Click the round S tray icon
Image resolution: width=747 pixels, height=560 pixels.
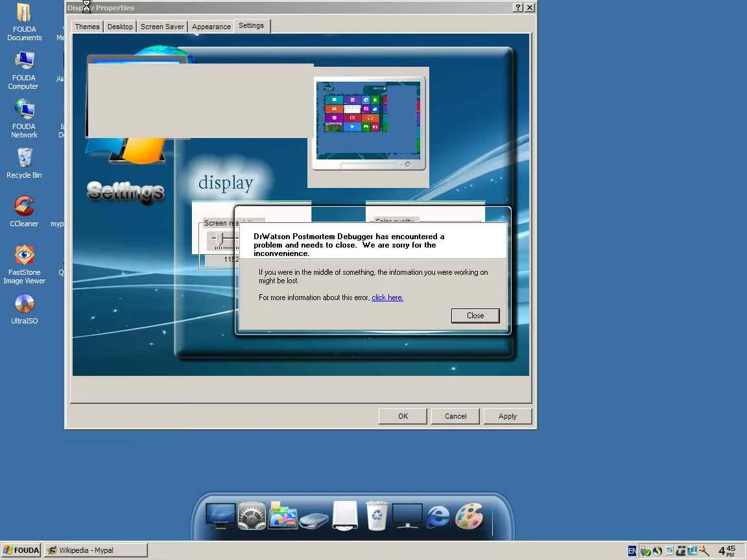click(658, 551)
